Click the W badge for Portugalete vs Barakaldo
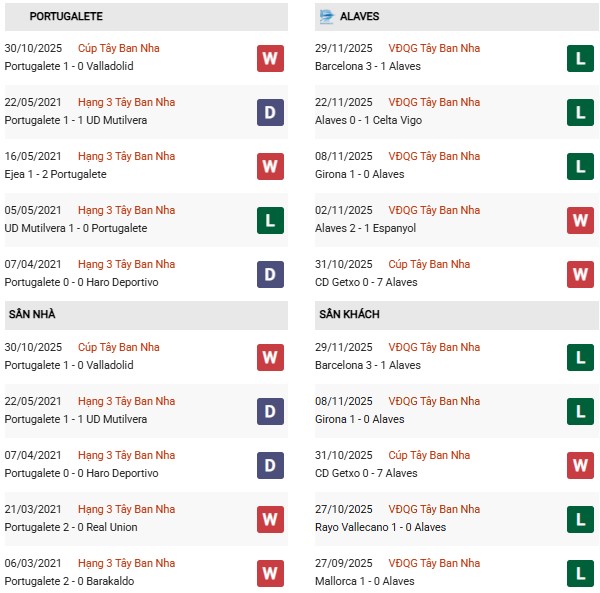600x593 pixels. [x=270, y=573]
